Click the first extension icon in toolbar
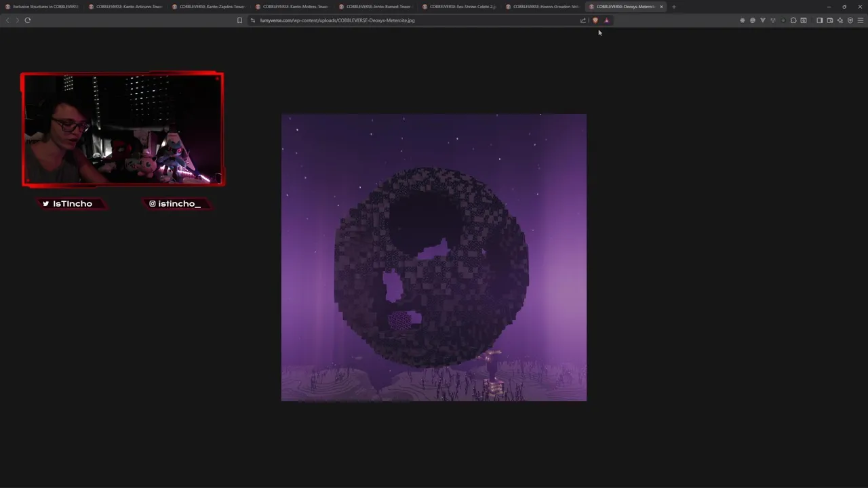The height and width of the screenshot is (488, 868). click(743, 20)
